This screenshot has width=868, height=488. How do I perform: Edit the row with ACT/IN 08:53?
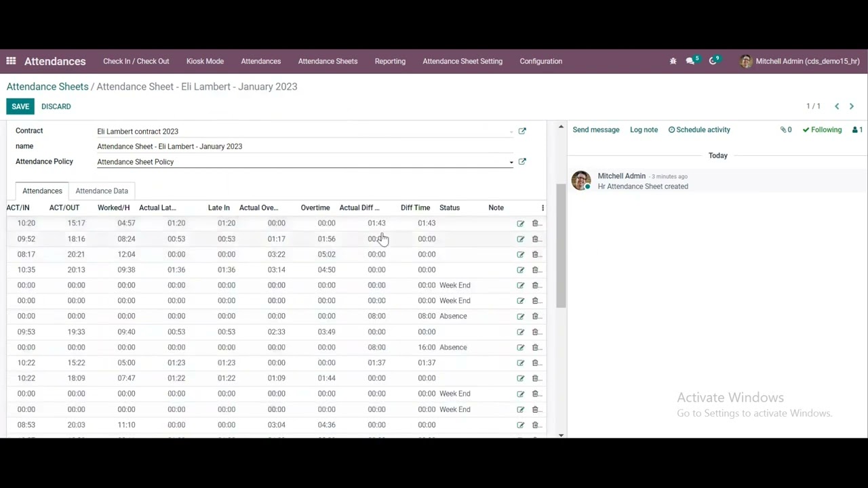[x=521, y=425]
